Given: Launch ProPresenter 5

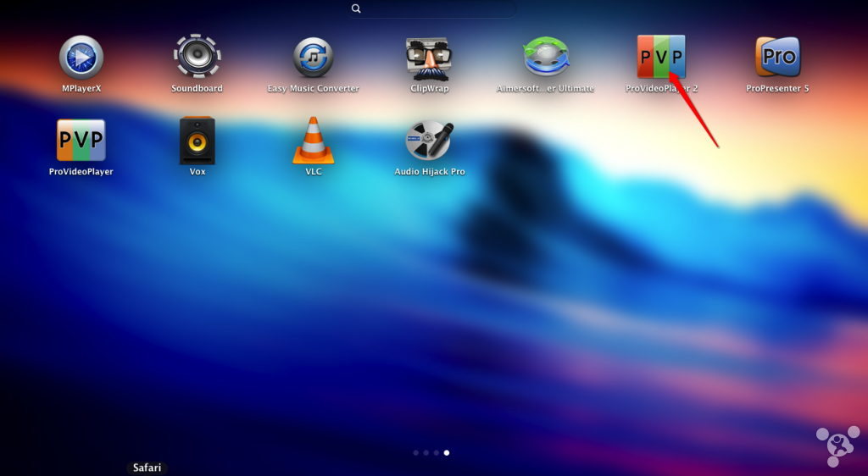Looking at the screenshot, I should tap(777, 58).
